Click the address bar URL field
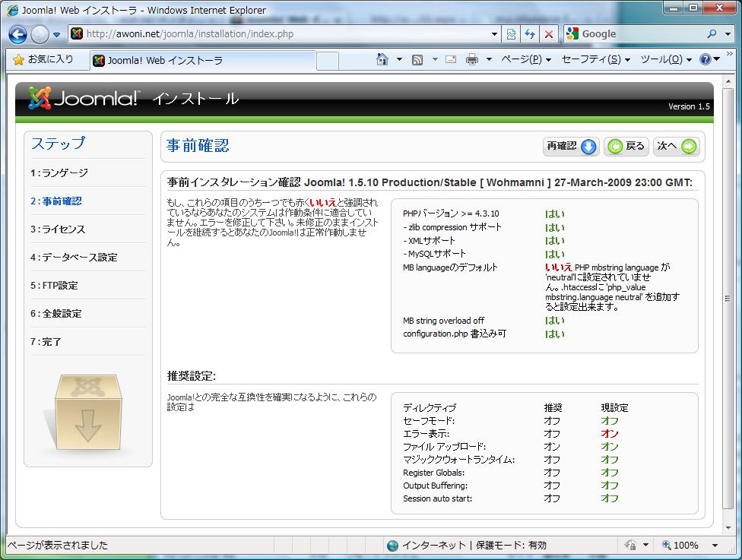Image resolution: width=742 pixels, height=560 pixels. tap(284, 34)
